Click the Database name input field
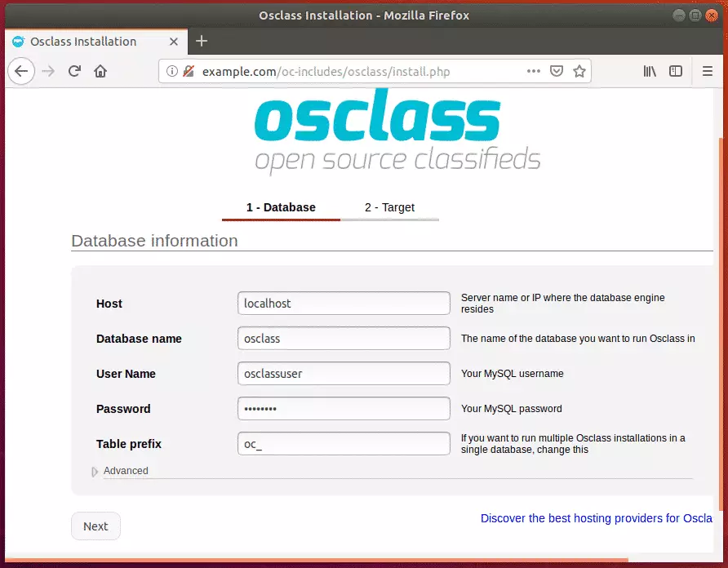The width and height of the screenshot is (728, 568). pos(344,339)
